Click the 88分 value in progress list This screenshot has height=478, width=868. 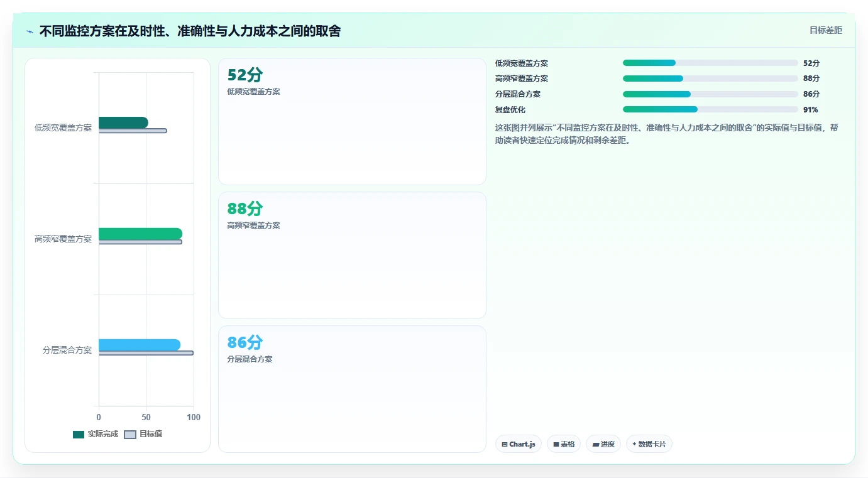811,79
